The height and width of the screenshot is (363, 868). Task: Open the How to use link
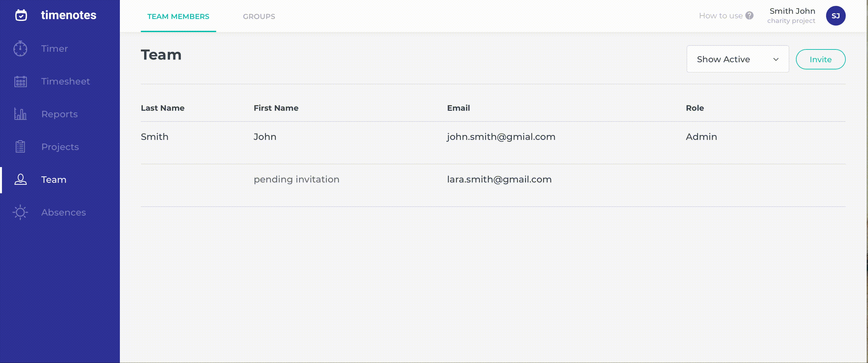tap(720, 16)
